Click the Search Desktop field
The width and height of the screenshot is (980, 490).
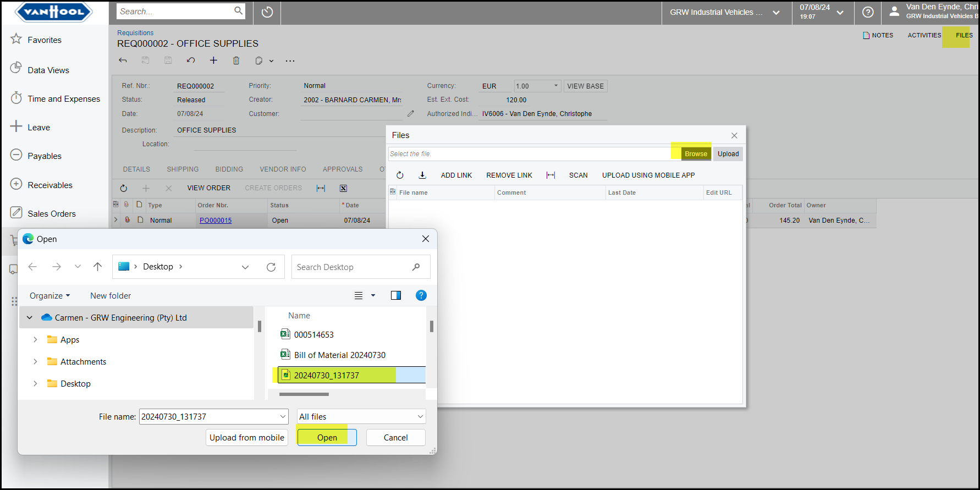pos(352,267)
